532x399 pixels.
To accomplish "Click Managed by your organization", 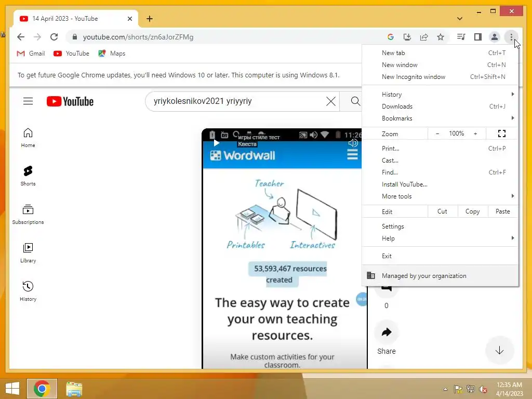I will click(440, 275).
